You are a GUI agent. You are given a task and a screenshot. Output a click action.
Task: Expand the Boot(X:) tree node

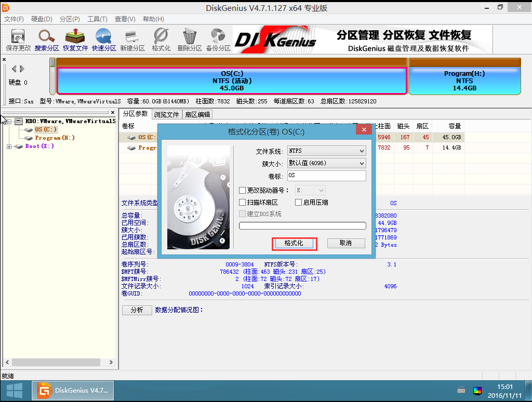pos(9,146)
